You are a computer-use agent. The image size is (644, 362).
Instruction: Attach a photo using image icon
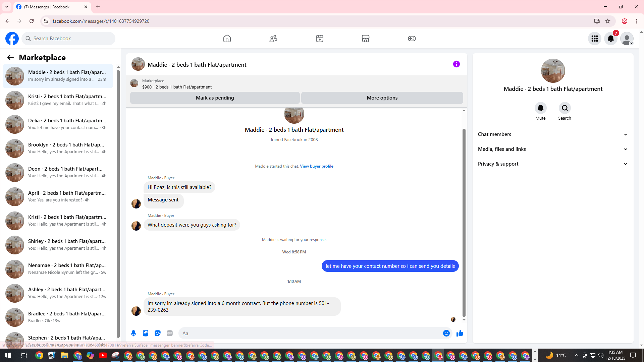click(x=146, y=333)
